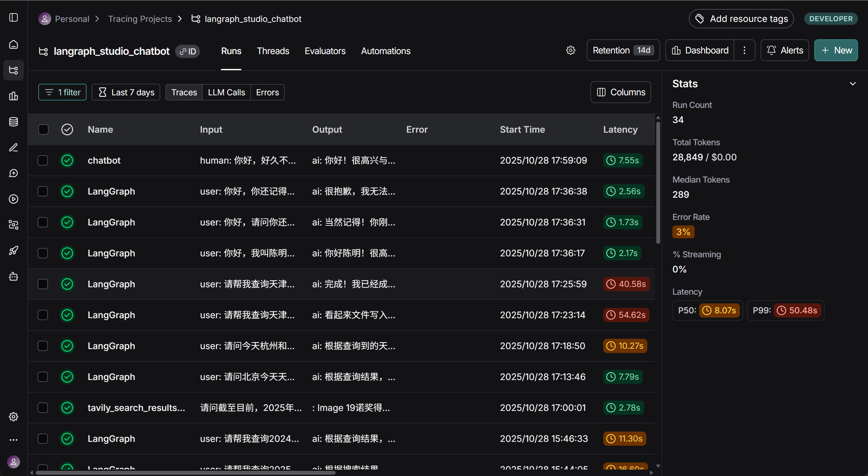Open the sidebar settings gear icon

[x=14, y=417]
